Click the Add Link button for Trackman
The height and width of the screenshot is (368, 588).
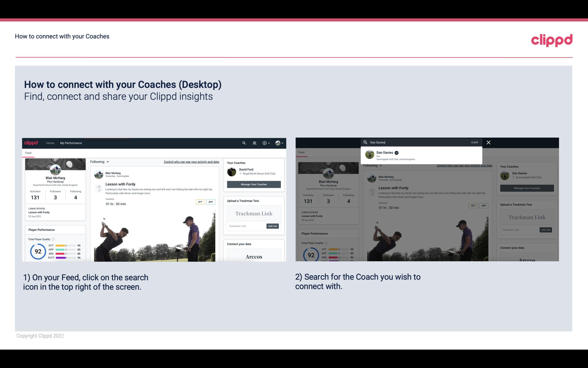[273, 226]
